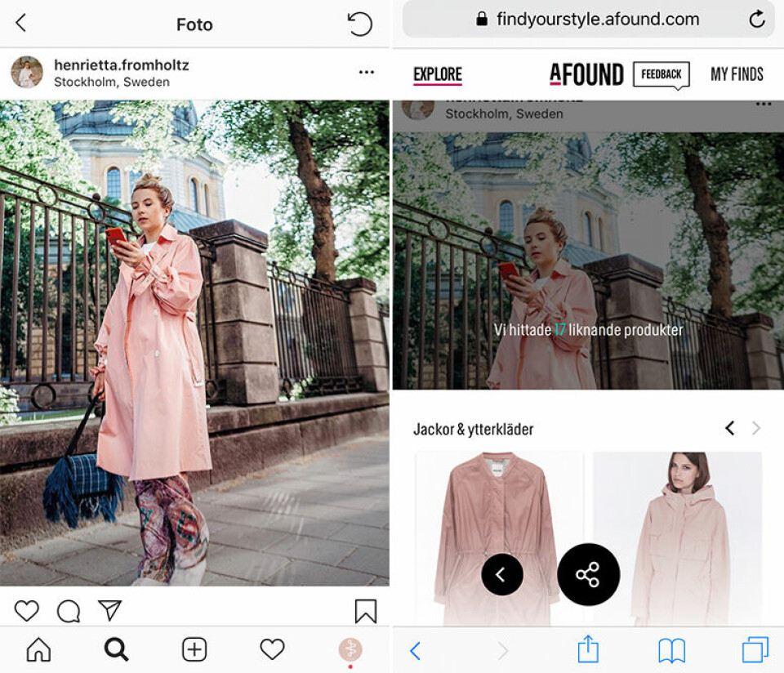Image resolution: width=784 pixels, height=673 pixels.
Task: Go to the Instagram home tab
Action: point(38,649)
